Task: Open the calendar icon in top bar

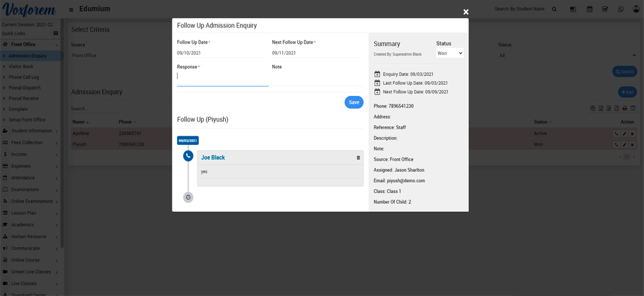Action: pyautogui.click(x=589, y=9)
